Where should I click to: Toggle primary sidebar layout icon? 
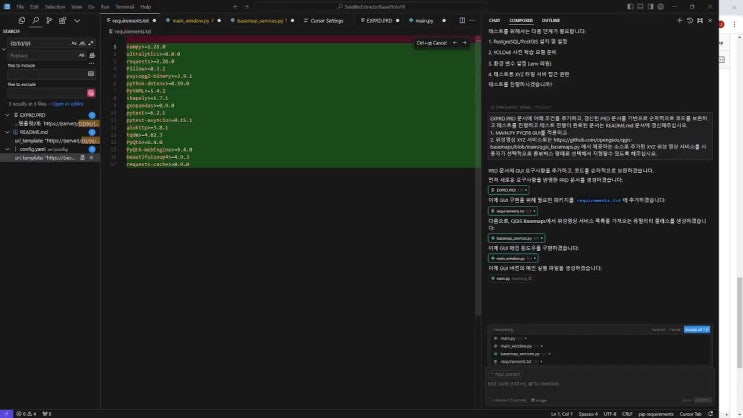[630, 7]
